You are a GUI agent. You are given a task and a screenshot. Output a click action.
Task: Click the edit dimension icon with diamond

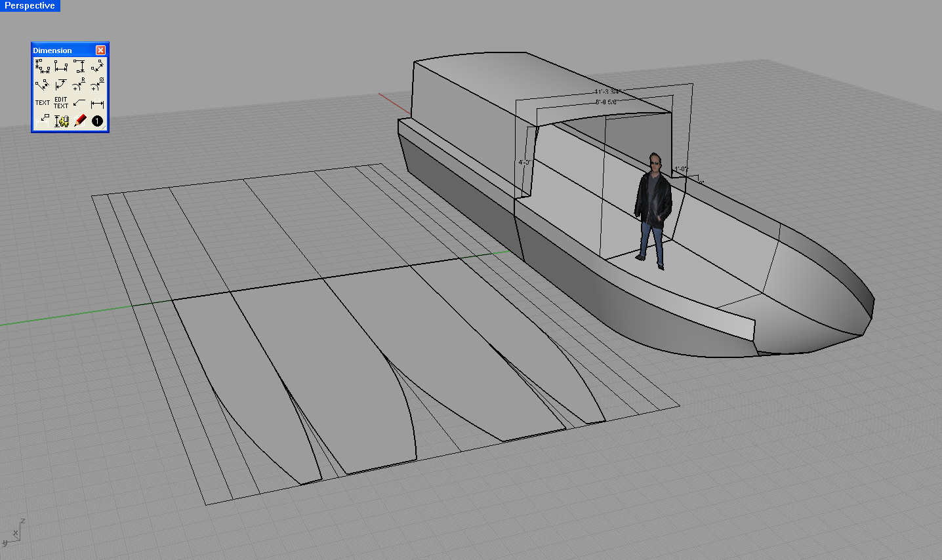(x=97, y=103)
